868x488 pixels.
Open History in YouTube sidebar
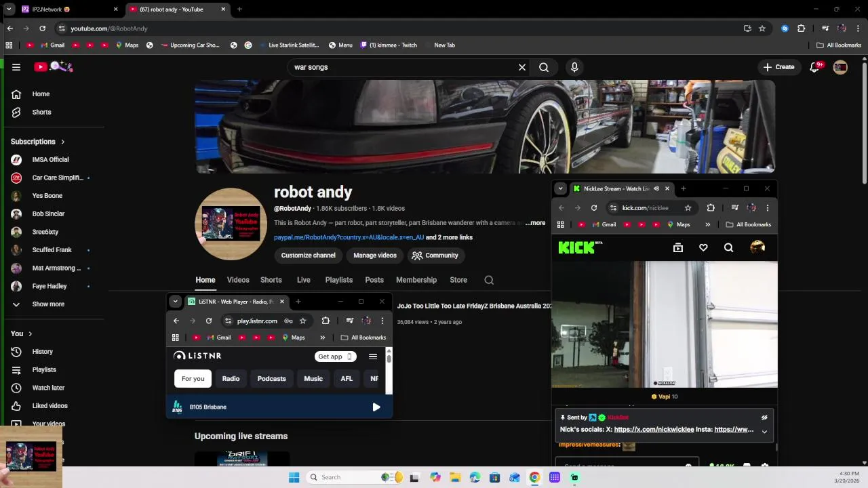pos(42,352)
